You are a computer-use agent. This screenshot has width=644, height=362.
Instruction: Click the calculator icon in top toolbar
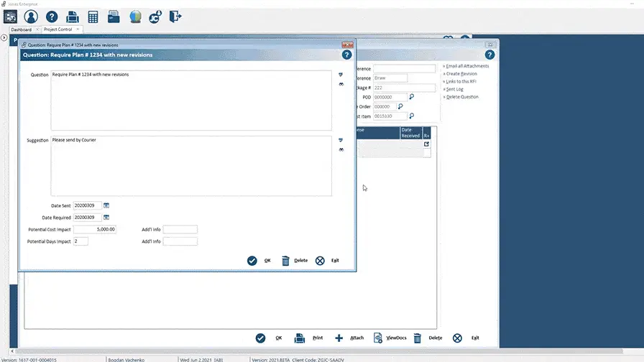click(93, 17)
